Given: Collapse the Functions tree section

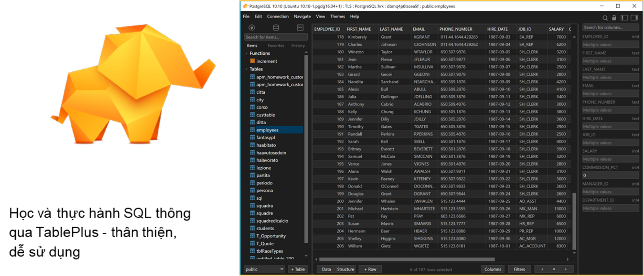Looking at the screenshot, I should [x=246, y=53].
